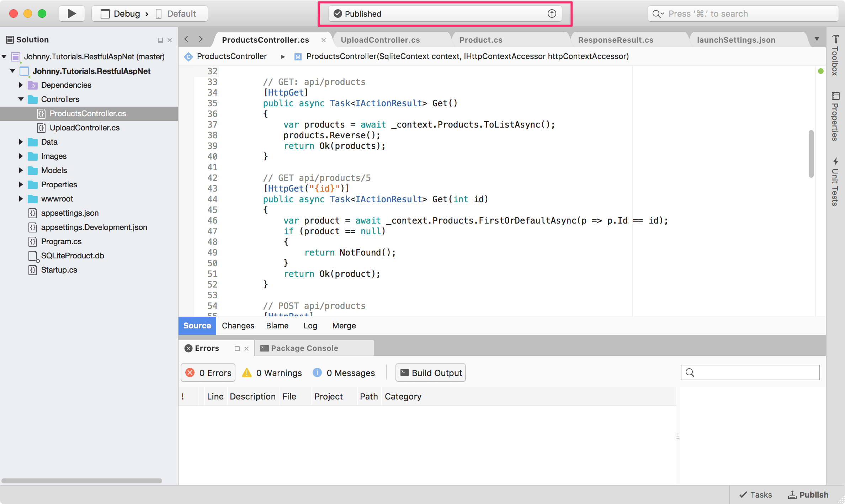845x504 pixels.
Task: Collapse the Johnny.Tutorials.RestfulAspNet (master) solution node
Action: point(4,57)
